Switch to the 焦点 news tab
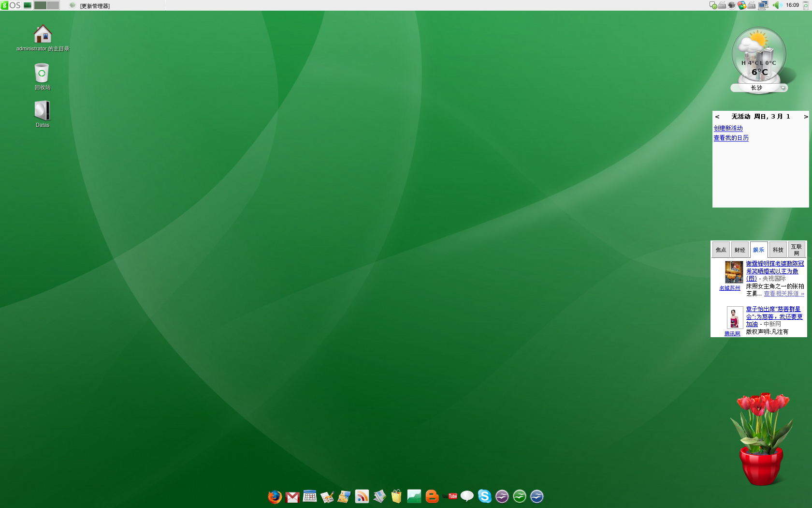 (721, 250)
